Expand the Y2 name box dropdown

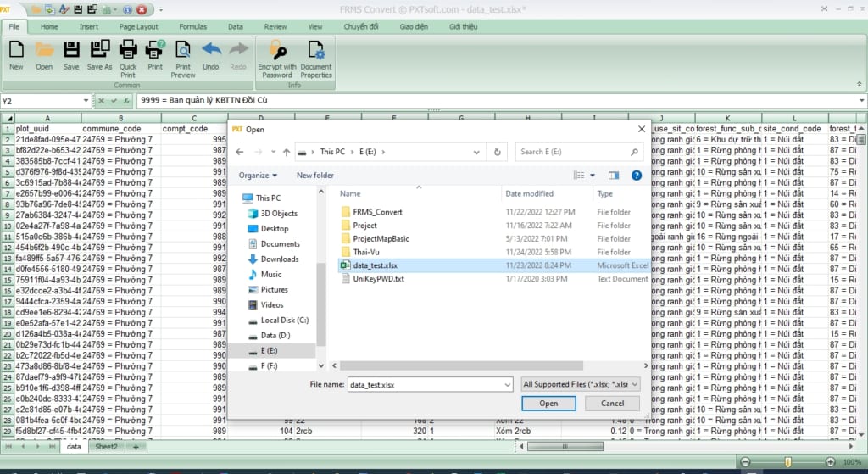(x=86, y=101)
